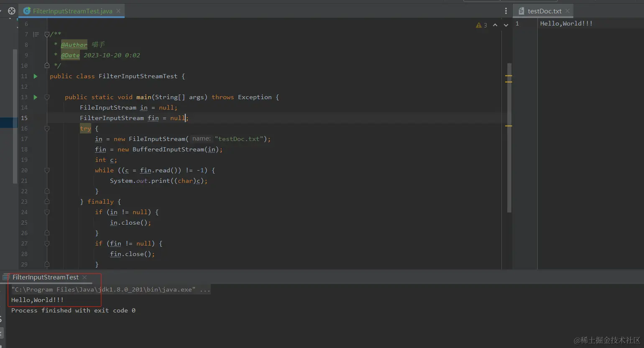644x348 pixels.
Task: Click the try keyword on line 16
Action: [x=85, y=128]
